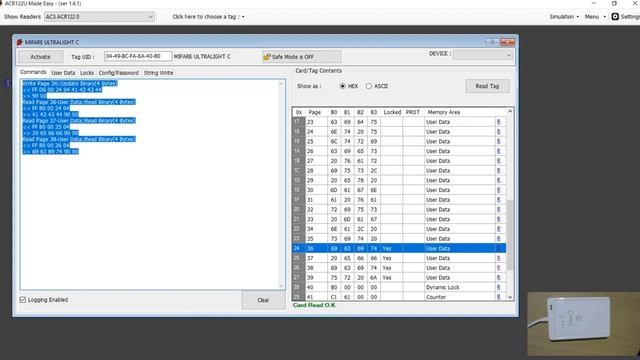
Task: Select the HEX display radio button
Action: point(343,86)
